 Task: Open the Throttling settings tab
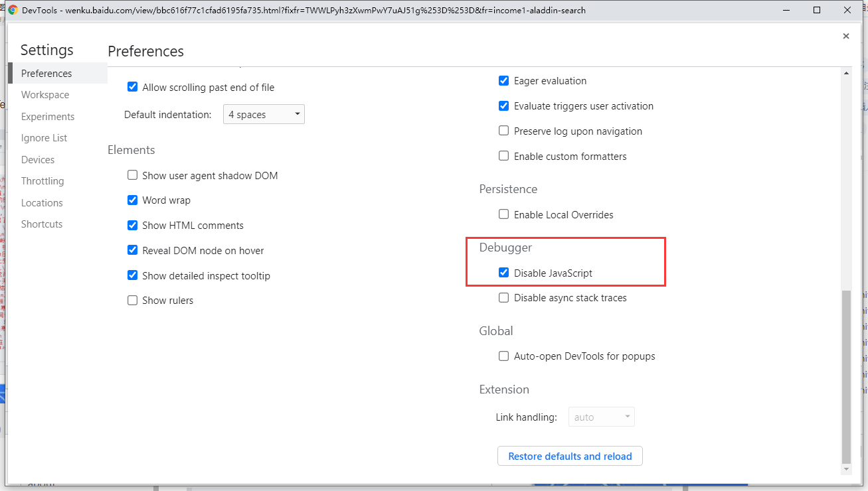pos(43,181)
